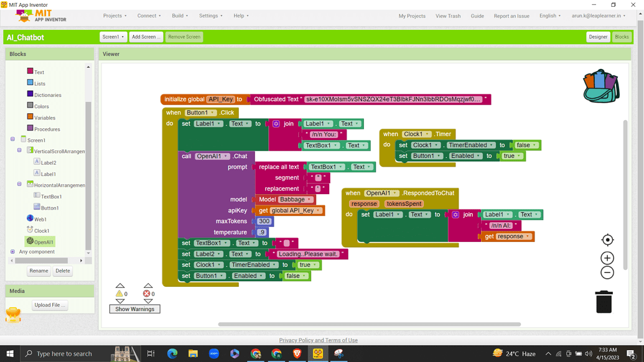Click the Show Warnings button

click(x=134, y=309)
